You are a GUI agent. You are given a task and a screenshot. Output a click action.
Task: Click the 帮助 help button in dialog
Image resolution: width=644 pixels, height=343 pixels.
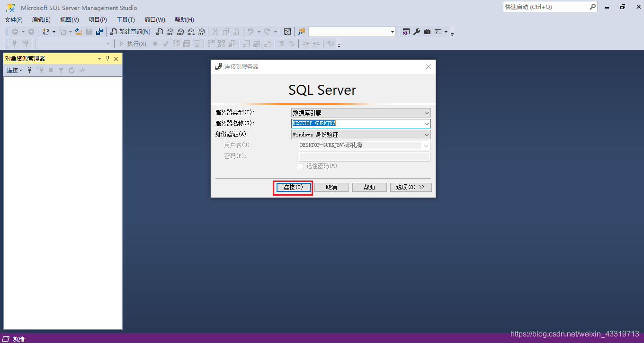click(369, 187)
